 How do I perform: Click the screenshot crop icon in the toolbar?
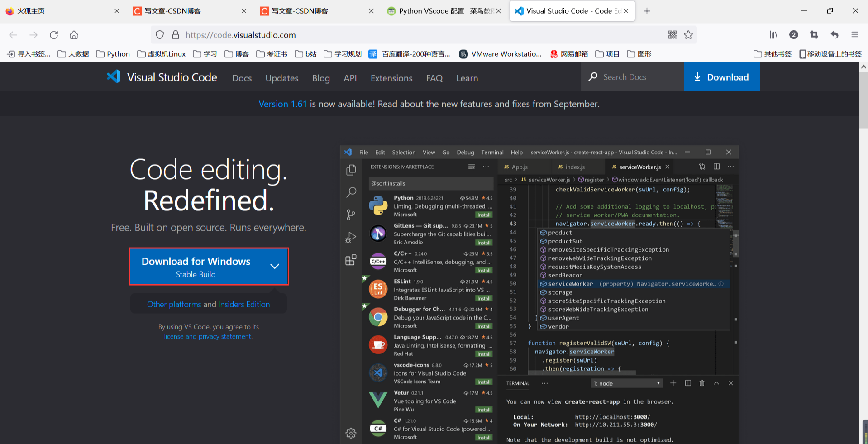[x=814, y=35]
